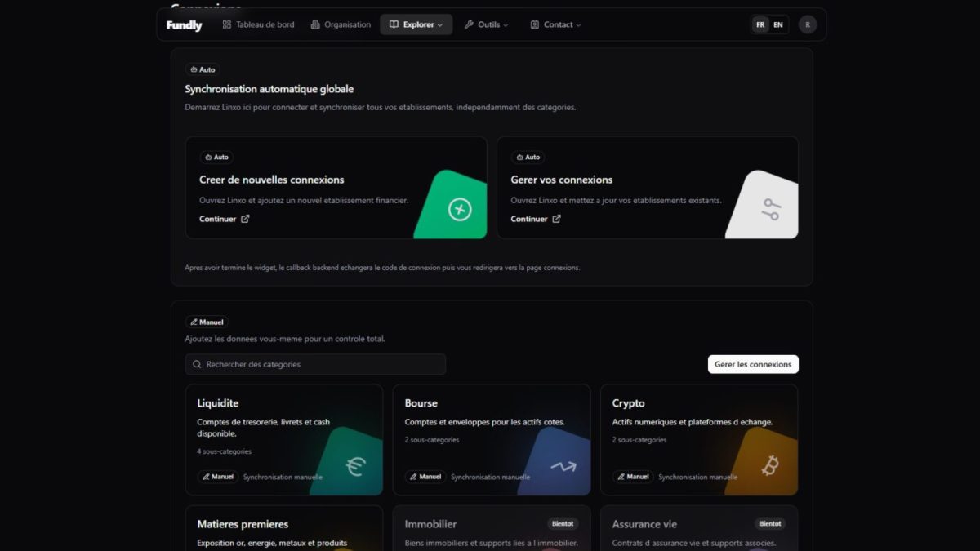Click the Assurance vie card title
This screenshot has width=980, height=551.
pyautogui.click(x=644, y=524)
